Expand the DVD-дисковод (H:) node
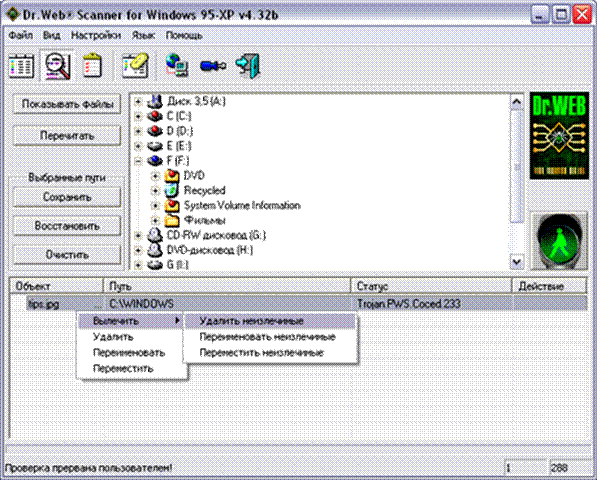This screenshot has height=480, width=597. (x=138, y=250)
